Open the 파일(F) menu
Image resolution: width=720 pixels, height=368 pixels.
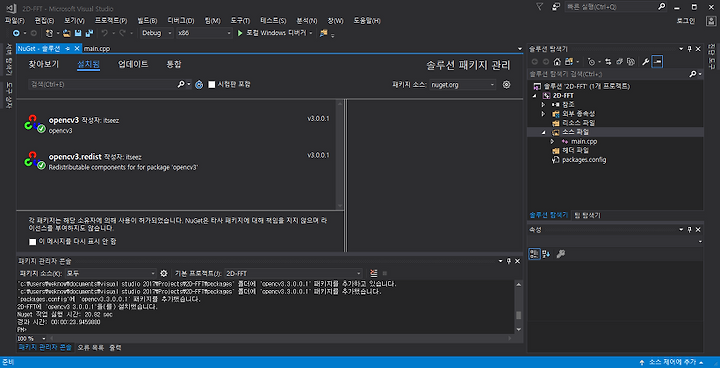click(x=15, y=21)
